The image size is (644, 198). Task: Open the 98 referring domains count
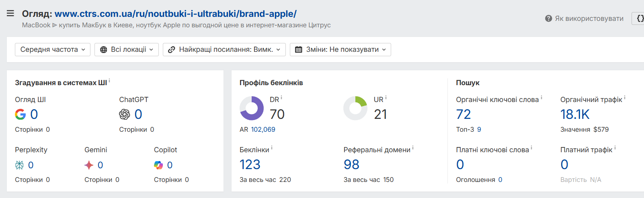pyautogui.click(x=351, y=165)
